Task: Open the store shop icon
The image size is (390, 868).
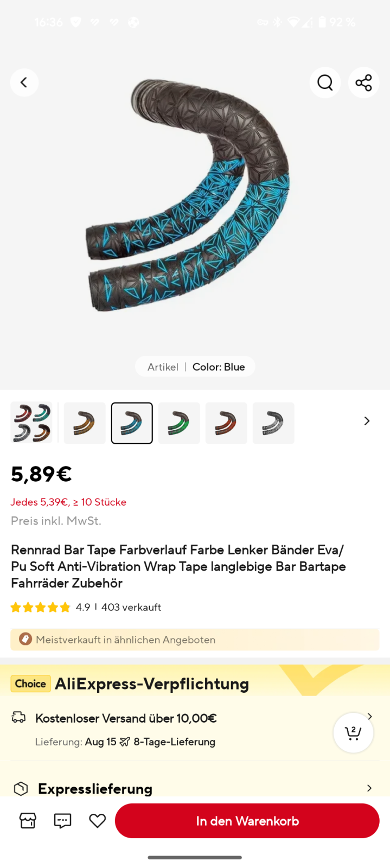Action: point(28,821)
